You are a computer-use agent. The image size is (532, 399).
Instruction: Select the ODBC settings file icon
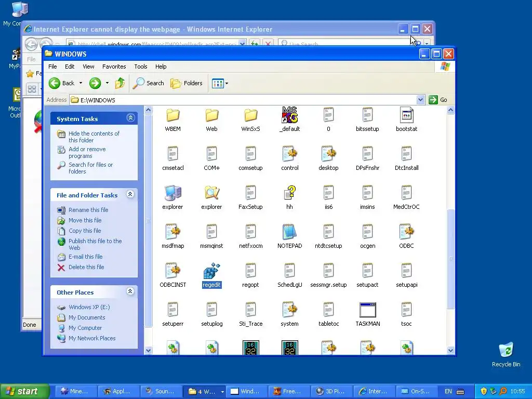(406, 232)
